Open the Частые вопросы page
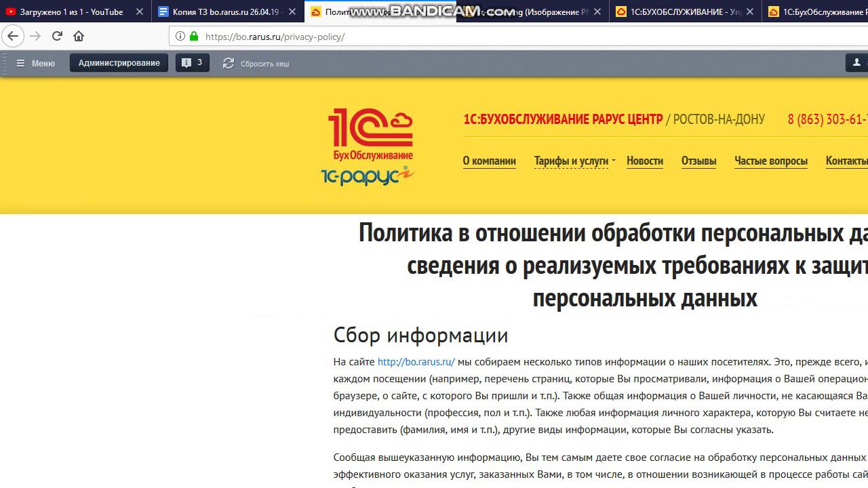The image size is (868, 488). point(771,161)
